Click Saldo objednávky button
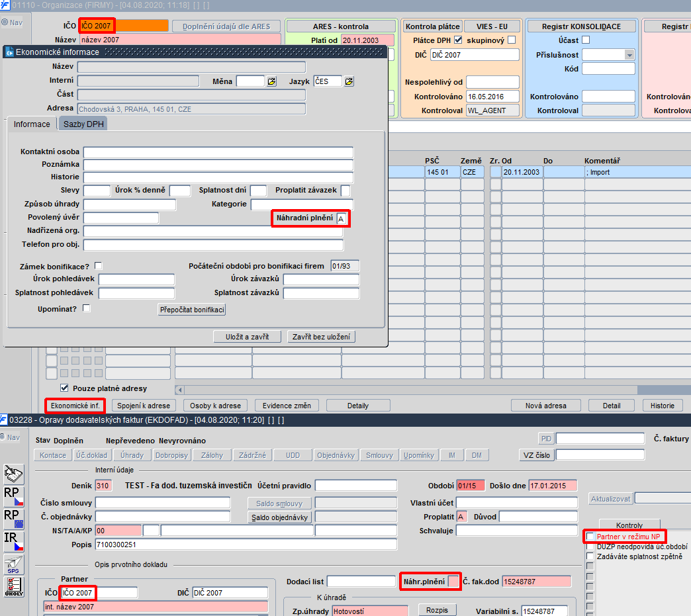This screenshot has width=691, height=616. [x=279, y=517]
